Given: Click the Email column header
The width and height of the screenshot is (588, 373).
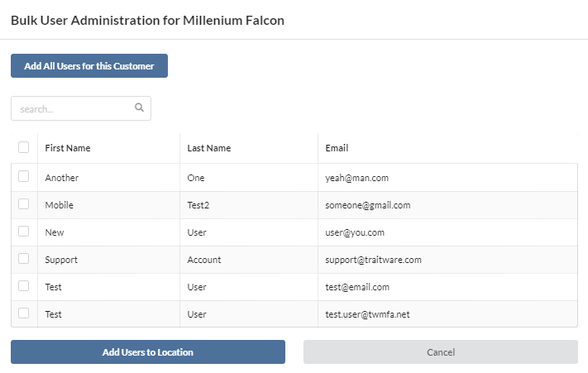Looking at the screenshot, I should [337, 148].
